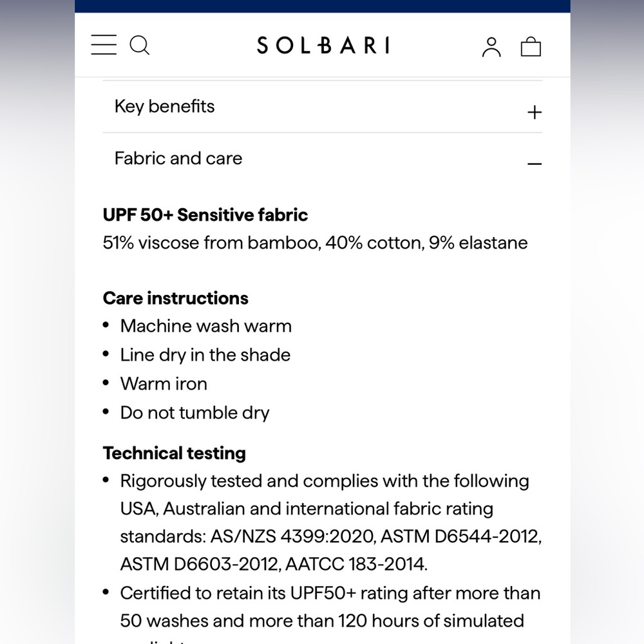View the shopping bag
The width and height of the screenshot is (644, 644).
tap(531, 46)
